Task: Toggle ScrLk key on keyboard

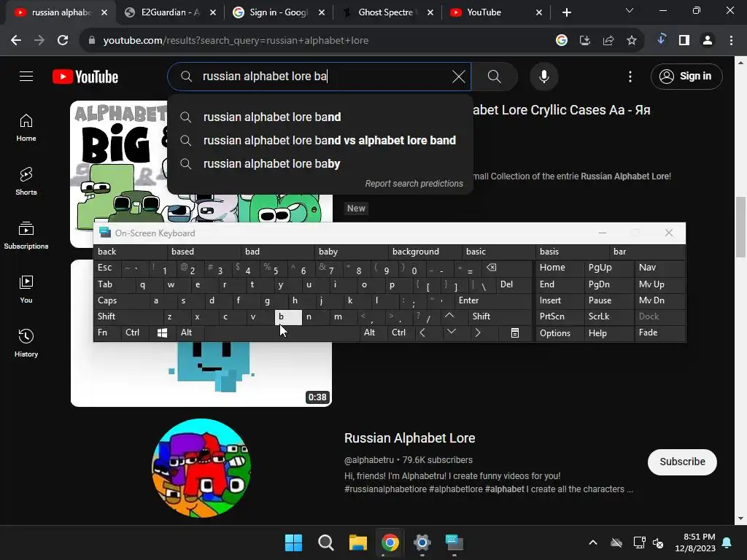Action: (608, 316)
